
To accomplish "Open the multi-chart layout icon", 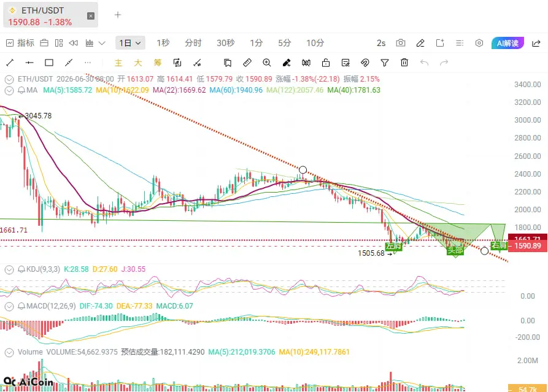I will (59, 43).
